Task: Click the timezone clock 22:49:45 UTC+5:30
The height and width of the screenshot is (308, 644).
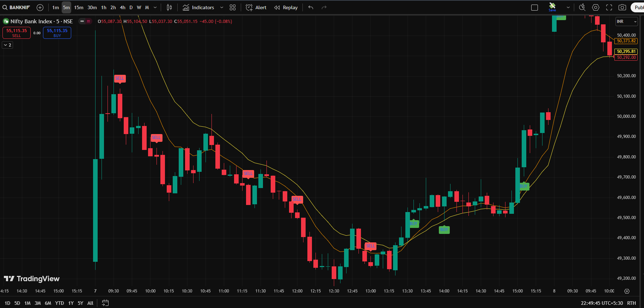Action: (602, 303)
